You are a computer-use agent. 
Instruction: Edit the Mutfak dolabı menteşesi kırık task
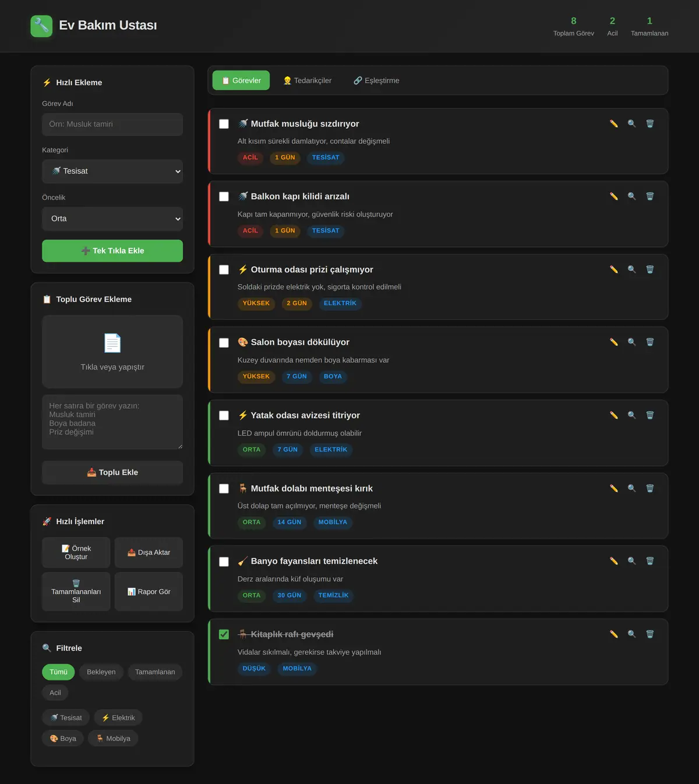pyautogui.click(x=613, y=488)
